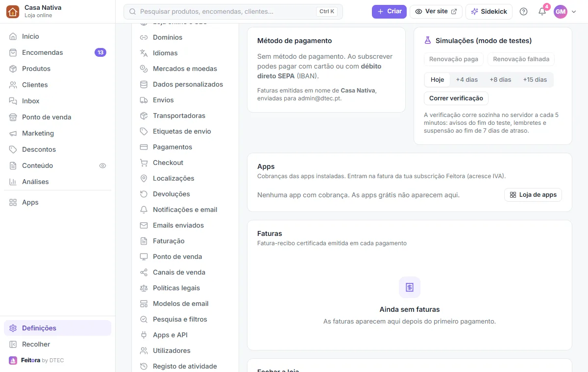
Task: Click the Análises chart icon
Action: [13, 182]
